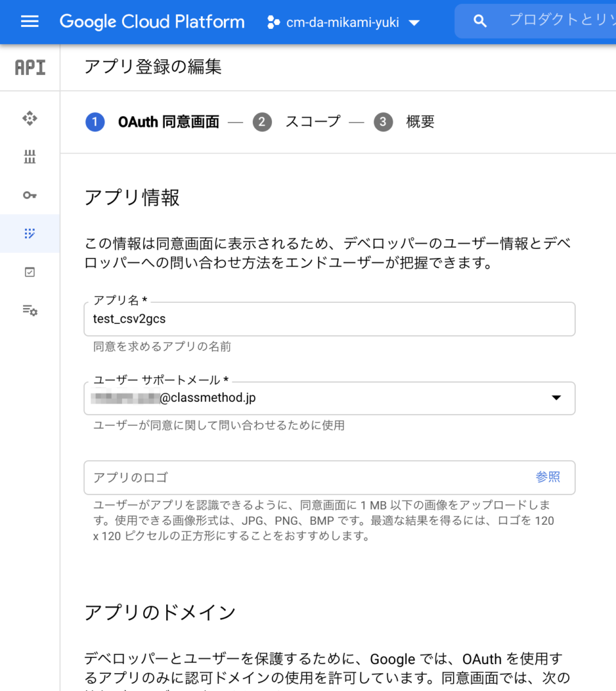Select the OAuth consent screen icon

click(30, 234)
